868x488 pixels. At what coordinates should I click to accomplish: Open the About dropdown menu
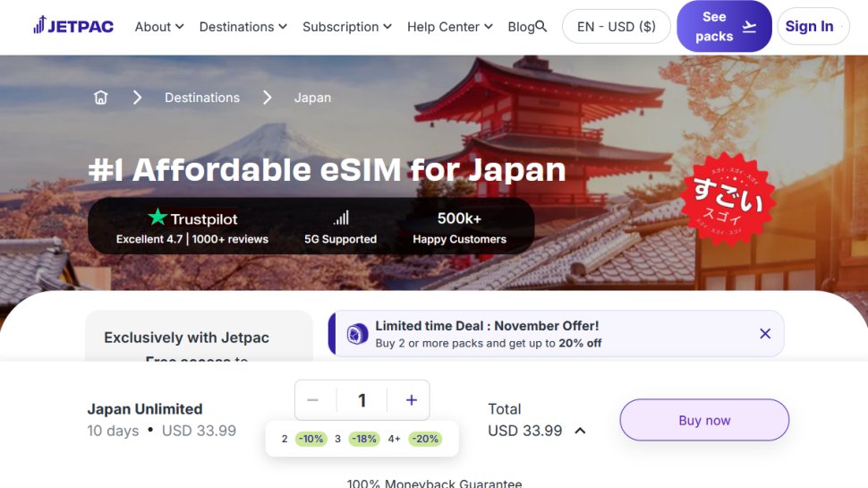point(159,27)
